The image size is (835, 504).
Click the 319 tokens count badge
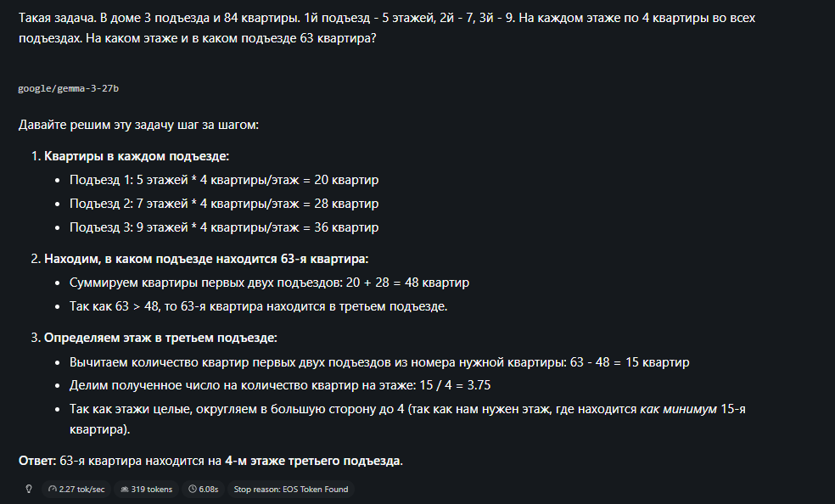pos(146,489)
